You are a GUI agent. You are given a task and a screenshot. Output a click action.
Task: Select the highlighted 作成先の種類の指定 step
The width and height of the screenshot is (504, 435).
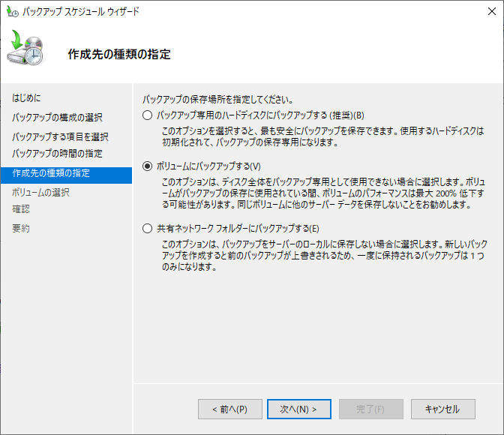(51, 174)
